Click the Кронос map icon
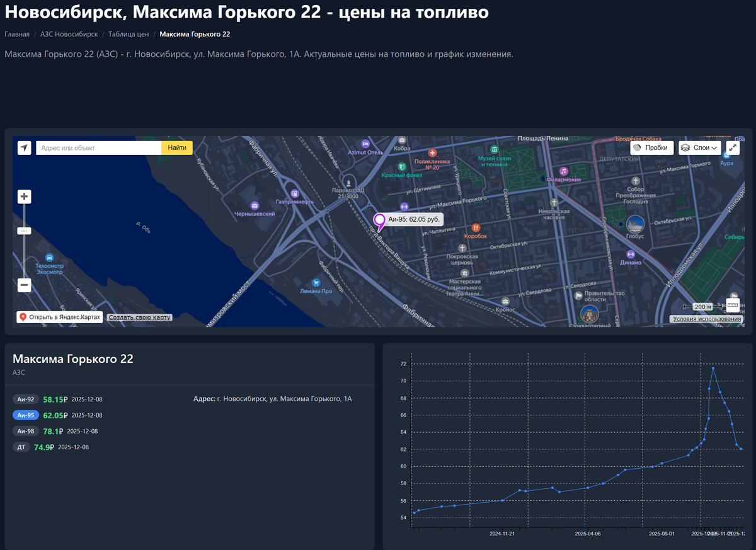This screenshot has width=756, height=550. pos(505,301)
